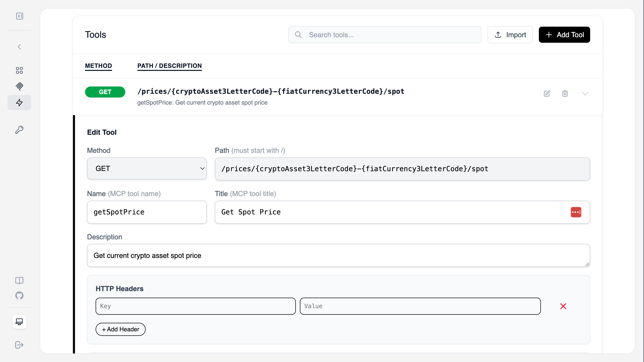Viewport: 644px width, 362px height.
Task: Open documentation via the book icon
Action: pos(19,281)
